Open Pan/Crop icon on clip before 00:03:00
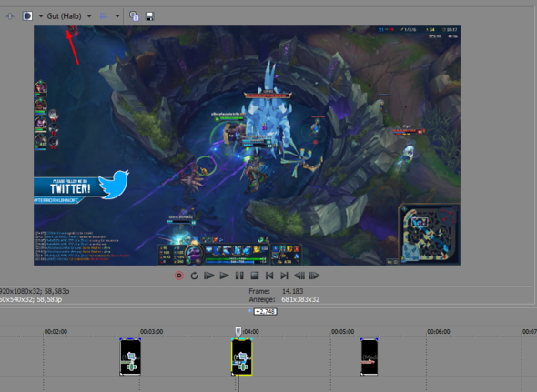 [x=131, y=357]
